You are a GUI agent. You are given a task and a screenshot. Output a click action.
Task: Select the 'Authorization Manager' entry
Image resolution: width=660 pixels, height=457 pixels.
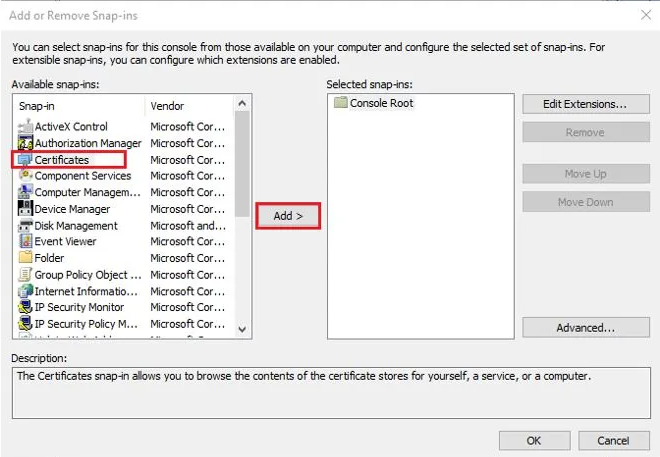(x=88, y=143)
